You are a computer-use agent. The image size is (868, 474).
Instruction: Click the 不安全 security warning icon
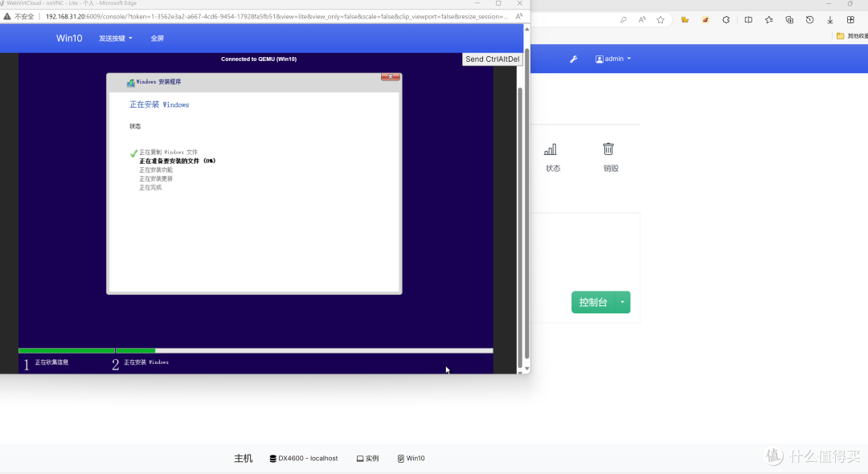(7, 17)
